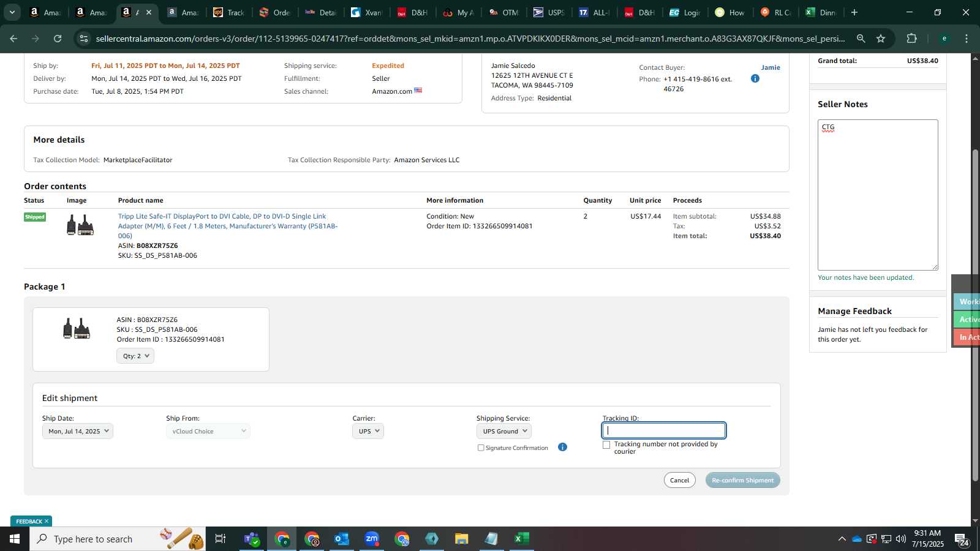Open the volume control in system tray

coord(900,539)
